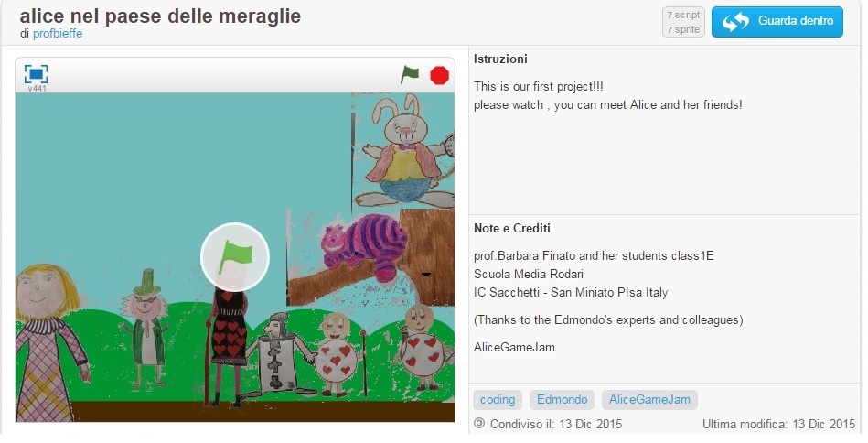Viewport: 868px width, 443px height.
Task: Open the Guarda dentro button
Action: (x=777, y=22)
